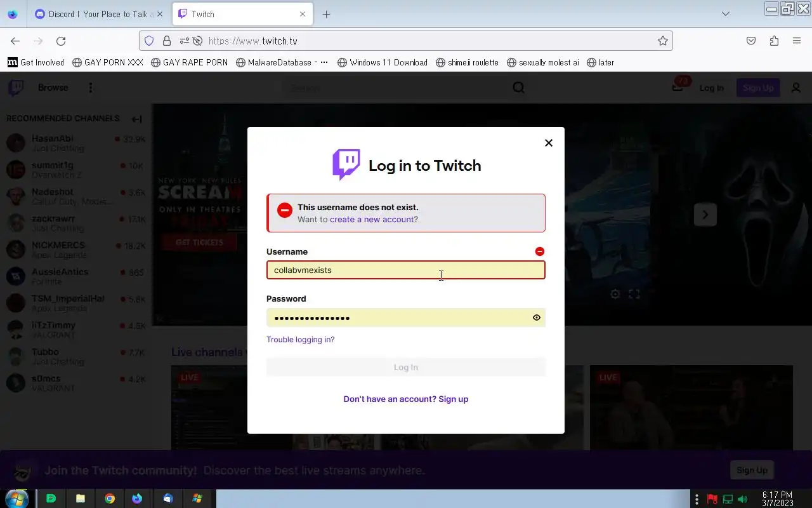Open NICKMERCS channel in sidebar
Image resolution: width=812 pixels, height=508 pixels.
pos(76,250)
